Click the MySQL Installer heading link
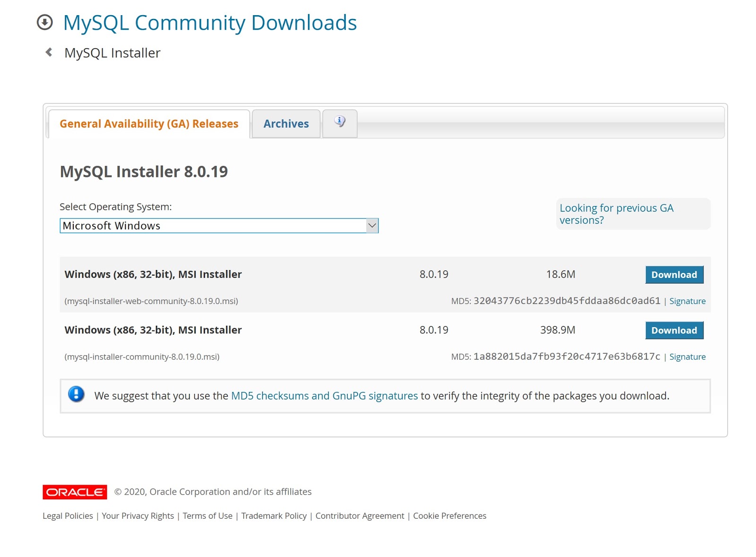 pyautogui.click(x=112, y=52)
